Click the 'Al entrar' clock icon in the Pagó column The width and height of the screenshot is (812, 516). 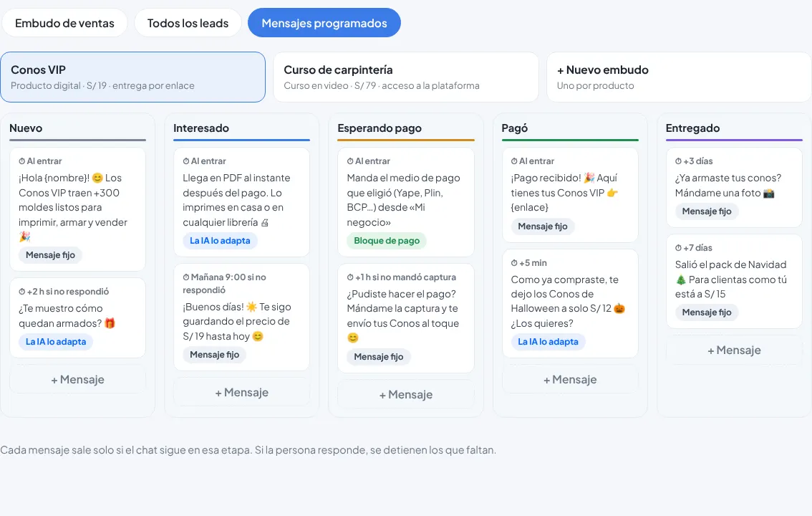click(x=514, y=161)
